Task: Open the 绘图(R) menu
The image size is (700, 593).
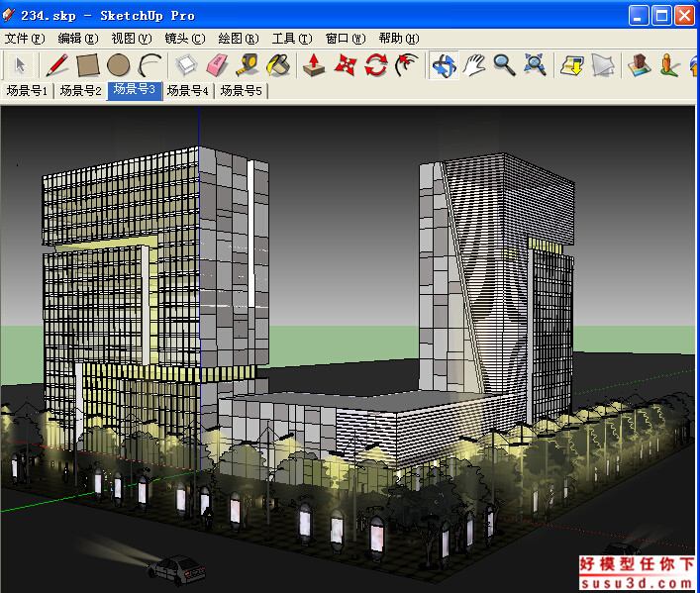Action: (239, 39)
